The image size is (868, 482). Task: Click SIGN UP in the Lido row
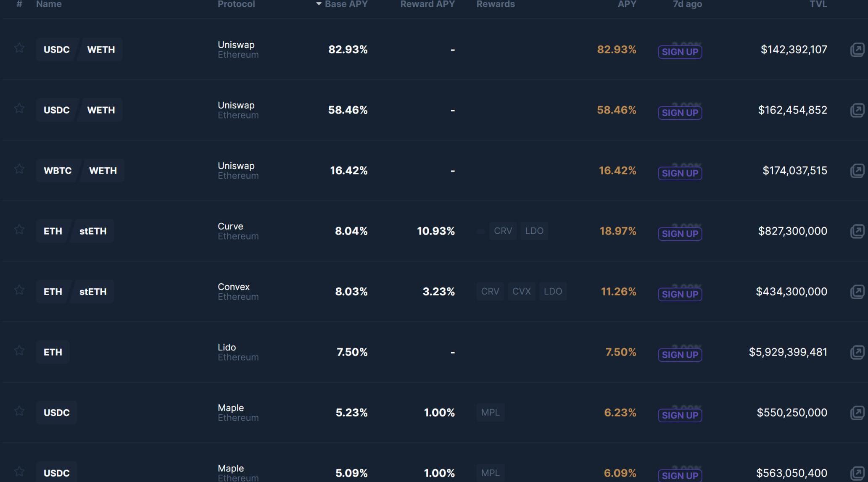tap(680, 355)
